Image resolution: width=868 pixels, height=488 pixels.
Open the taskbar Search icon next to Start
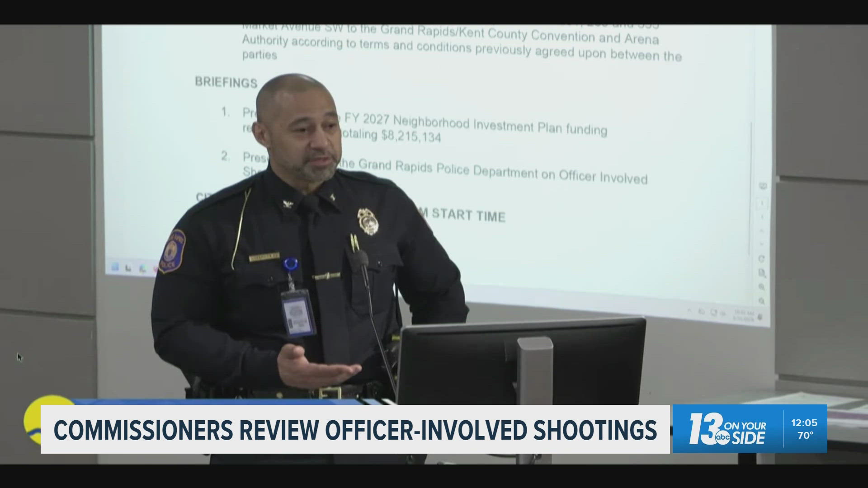pyautogui.click(x=128, y=268)
